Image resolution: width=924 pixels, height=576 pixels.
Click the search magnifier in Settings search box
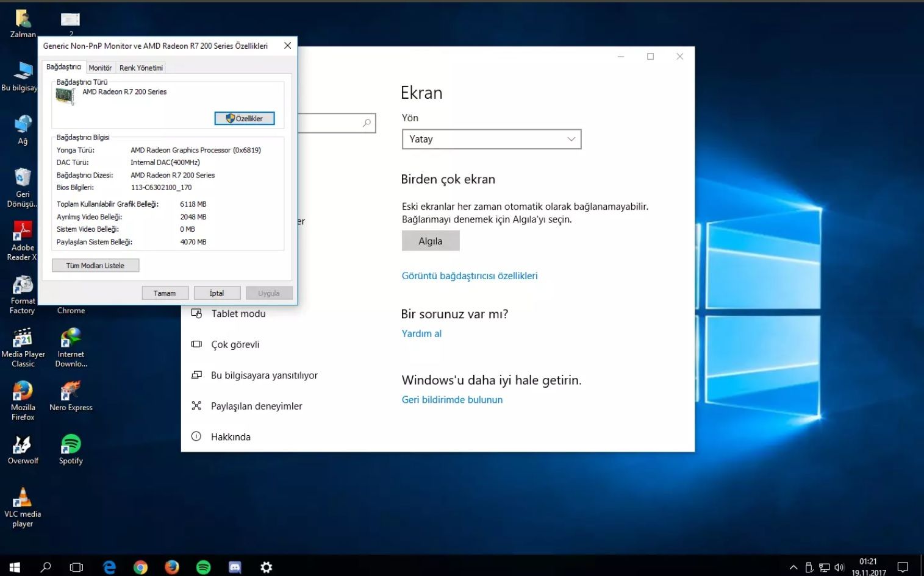(367, 123)
